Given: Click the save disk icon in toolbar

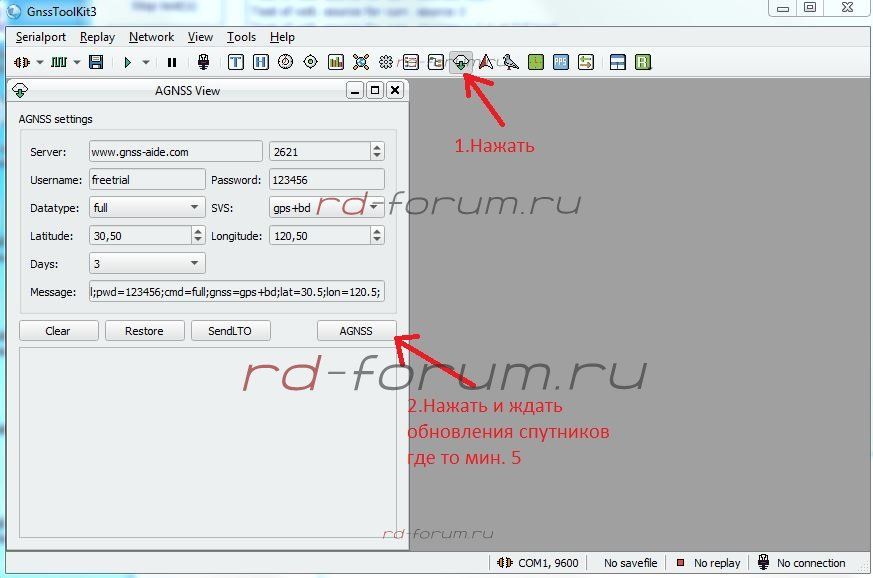Looking at the screenshot, I should (96, 62).
